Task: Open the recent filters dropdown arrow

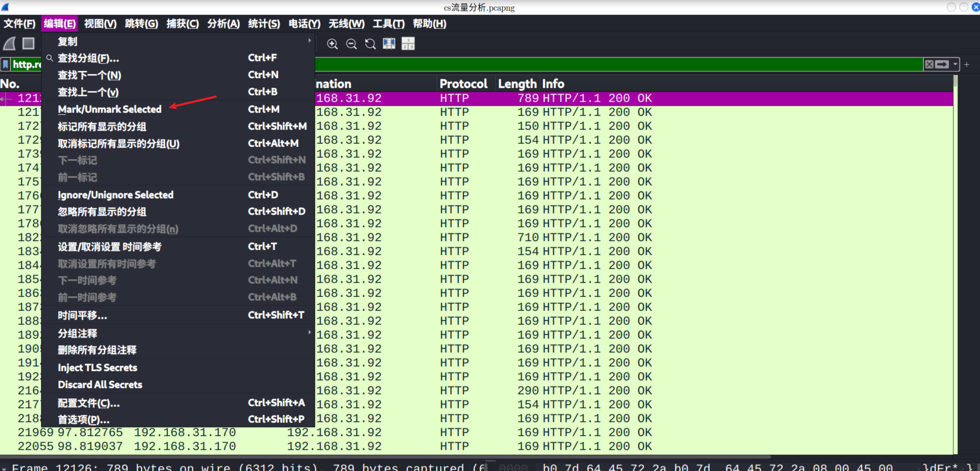Action: coord(955,64)
